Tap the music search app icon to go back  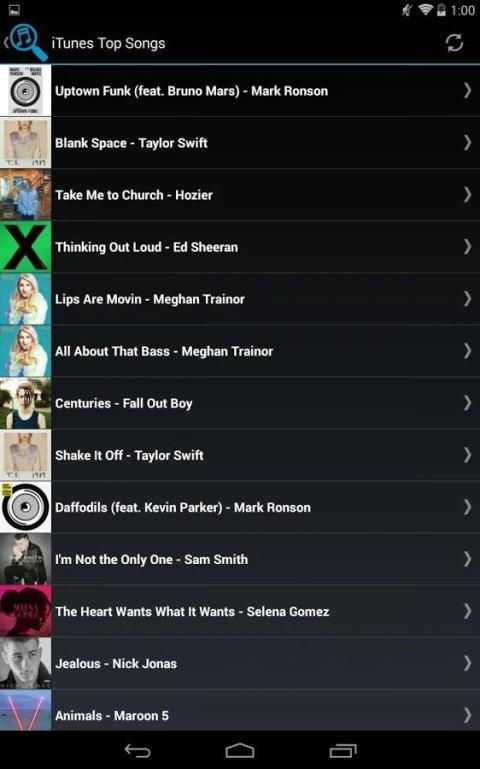click(x=27, y=42)
